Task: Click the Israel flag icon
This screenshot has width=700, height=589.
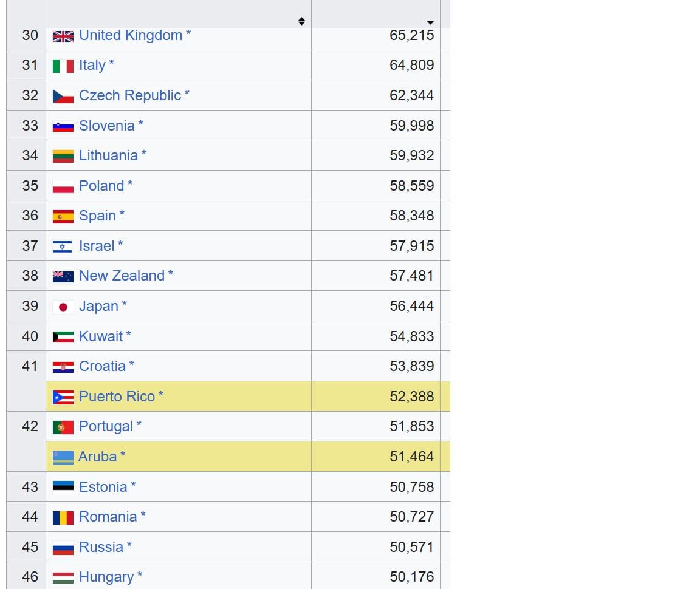Action: (63, 247)
